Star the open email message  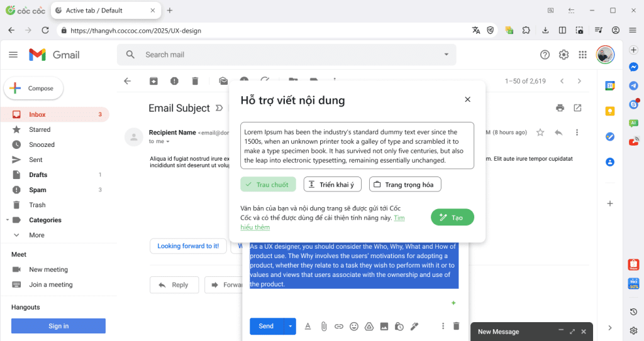pos(540,133)
